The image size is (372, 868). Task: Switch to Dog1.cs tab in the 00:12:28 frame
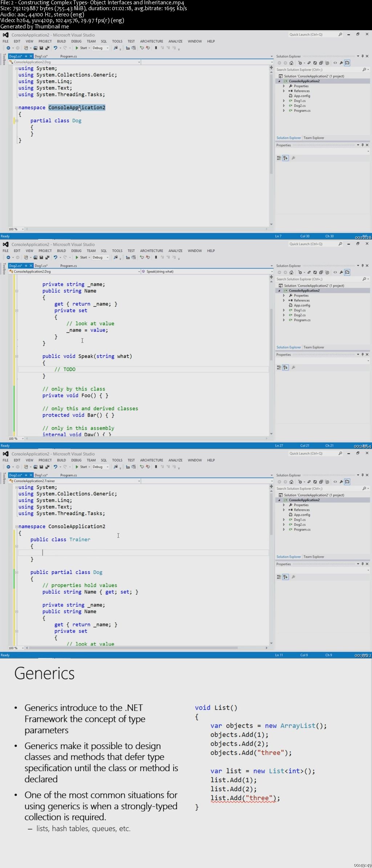(41, 56)
